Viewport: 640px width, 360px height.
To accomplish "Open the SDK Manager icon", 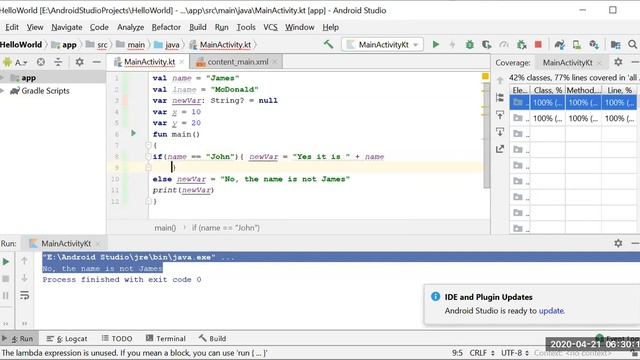I will coord(594,44).
